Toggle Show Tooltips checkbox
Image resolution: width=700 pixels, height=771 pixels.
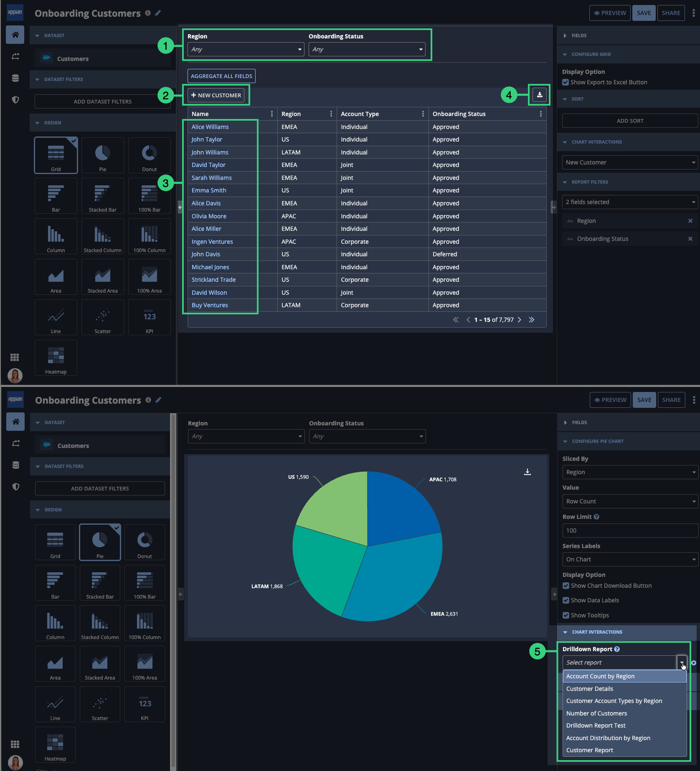point(566,615)
